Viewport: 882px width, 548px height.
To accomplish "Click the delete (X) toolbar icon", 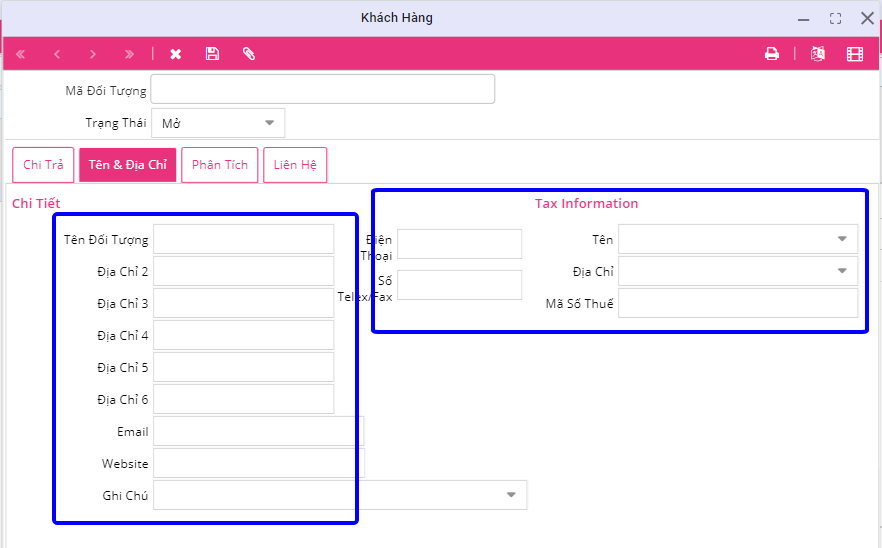I will [176, 54].
